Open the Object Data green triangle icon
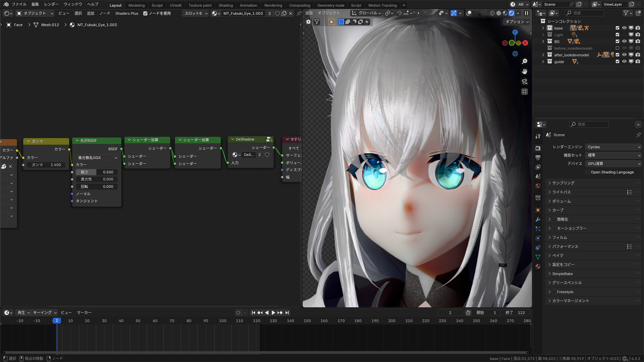The image size is (644, 362). tap(538, 257)
